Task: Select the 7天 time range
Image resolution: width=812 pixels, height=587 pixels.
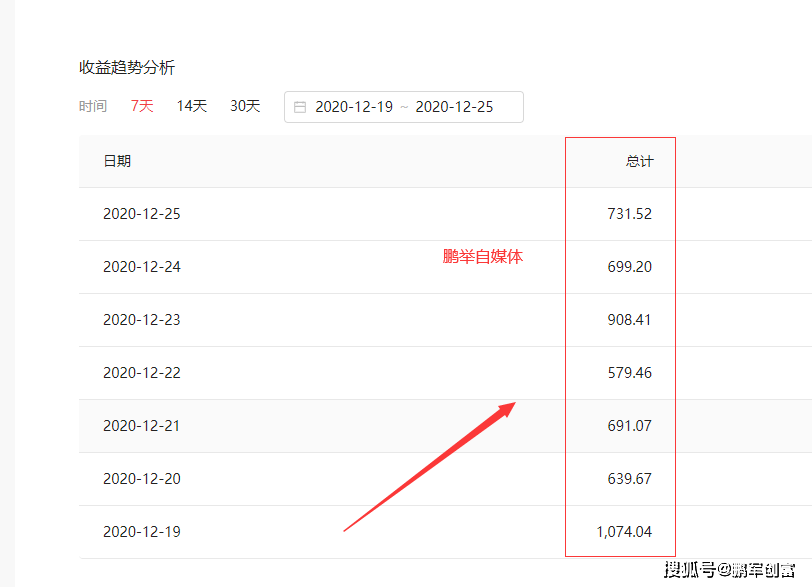Action: pyautogui.click(x=142, y=106)
